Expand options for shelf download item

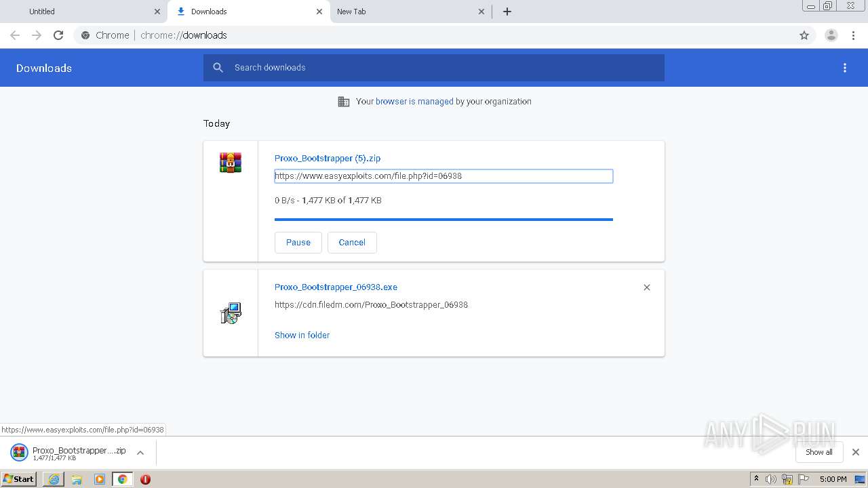pos(140,453)
